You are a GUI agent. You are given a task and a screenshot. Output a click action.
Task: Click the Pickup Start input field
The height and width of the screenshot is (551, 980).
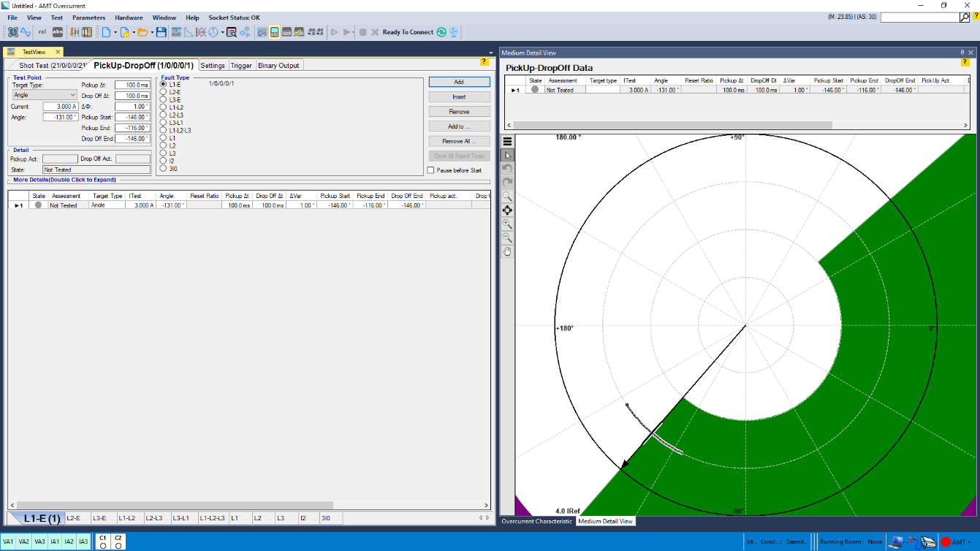pos(132,117)
